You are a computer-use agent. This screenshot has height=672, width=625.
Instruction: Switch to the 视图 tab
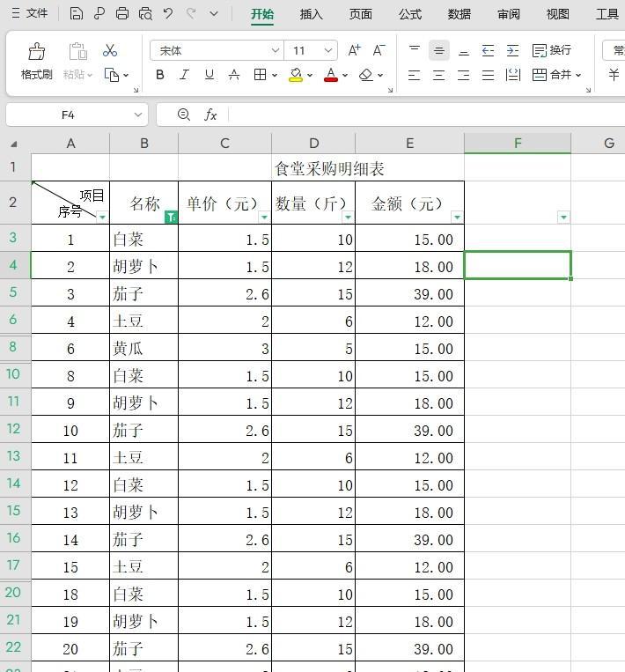(x=558, y=14)
